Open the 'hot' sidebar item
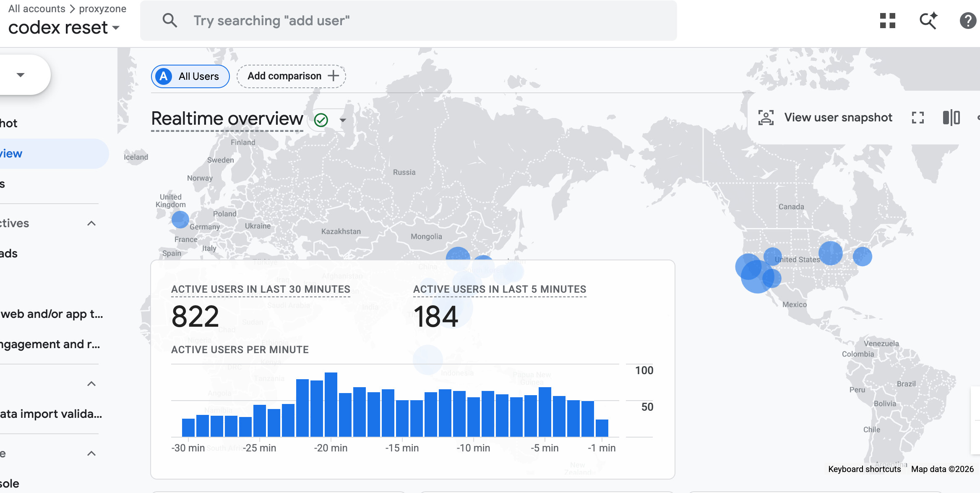This screenshot has height=493, width=980. [x=8, y=123]
